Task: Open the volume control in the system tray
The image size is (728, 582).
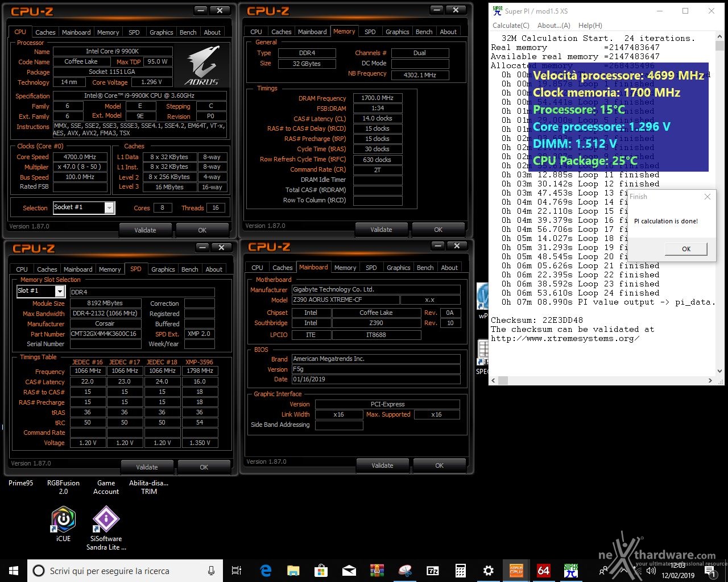Action: (651, 571)
